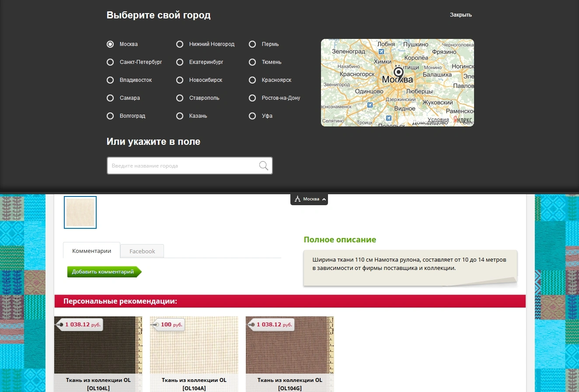Open the Условия link on the map
579x392 pixels.
(438, 119)
